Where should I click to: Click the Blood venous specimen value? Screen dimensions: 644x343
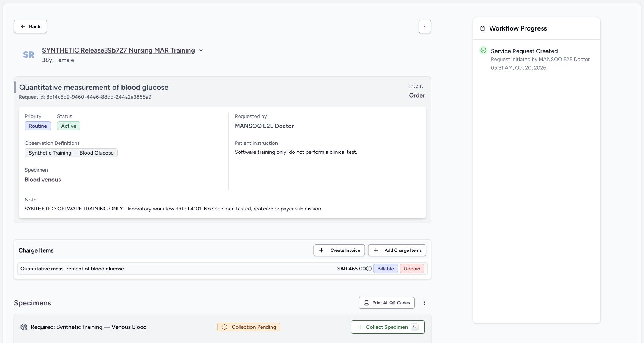click(x=43, y=180)
